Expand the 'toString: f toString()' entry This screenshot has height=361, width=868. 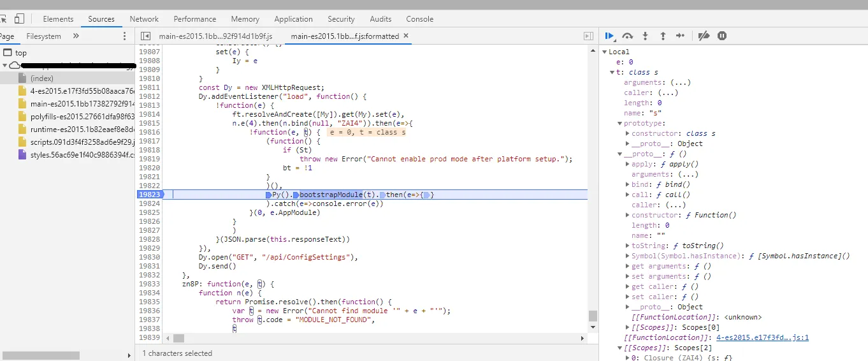(627, 246)
